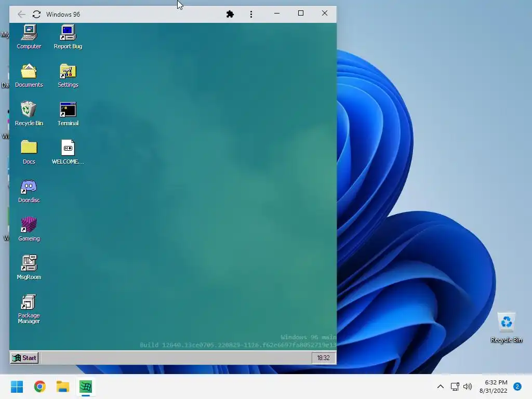Screen dimensions: 532x399
Task: Launch the Terminal shortcut
Action: pyautogui.click(x=68, y=114)
